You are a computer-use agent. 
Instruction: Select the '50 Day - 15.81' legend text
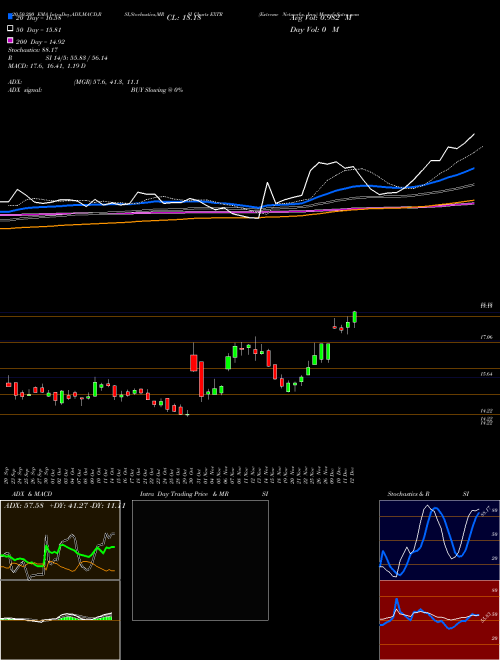38,30
